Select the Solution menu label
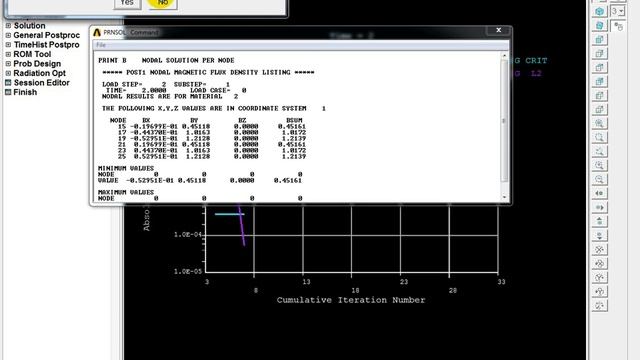 pyautogui.click(x=29, y=26)
